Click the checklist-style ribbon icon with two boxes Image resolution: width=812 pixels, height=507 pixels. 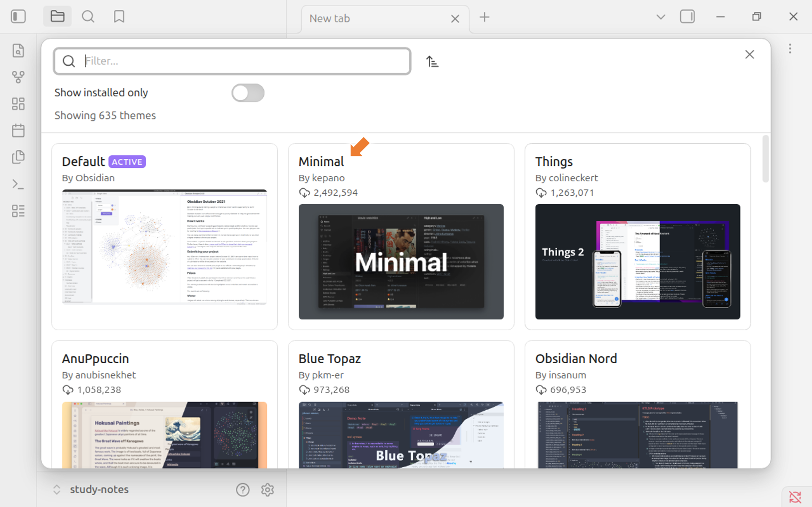18,211
